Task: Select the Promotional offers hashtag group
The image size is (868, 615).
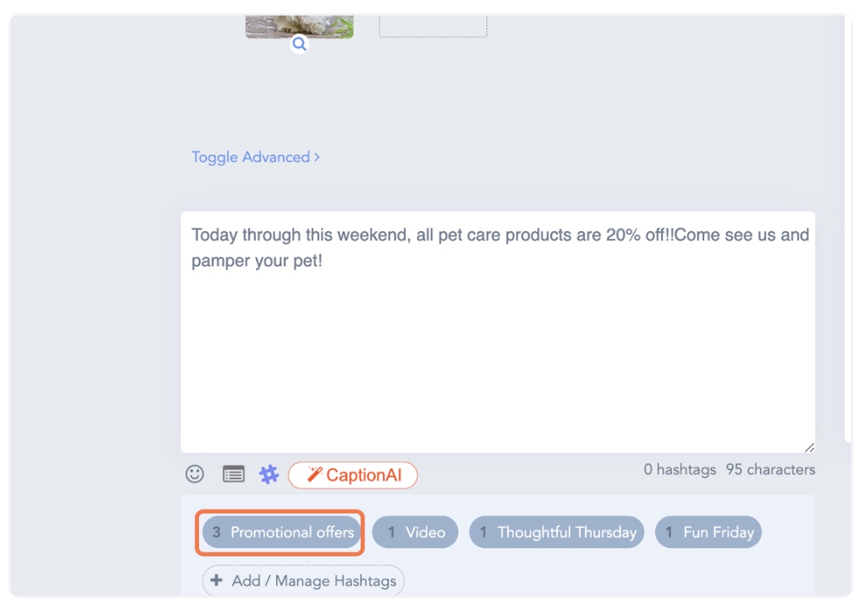Action: (281, 532)
